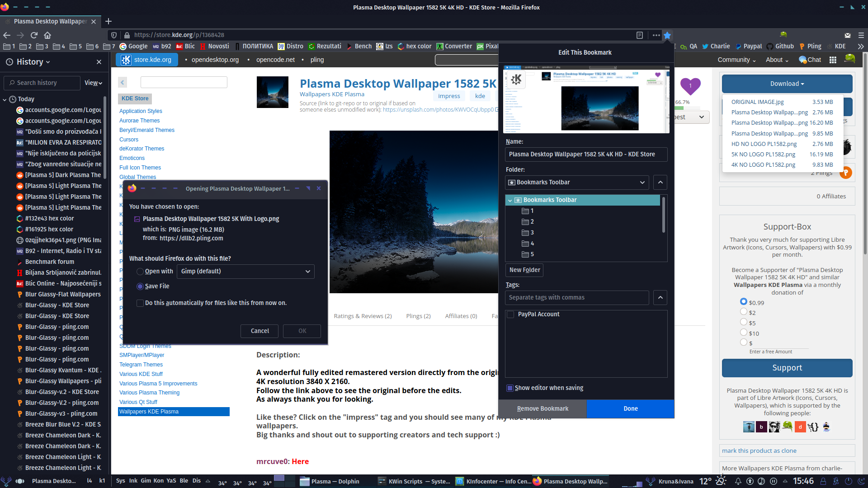Click the bookmark star in the address bar
Screen dimensions: 868x488
(x=667, y=35)
